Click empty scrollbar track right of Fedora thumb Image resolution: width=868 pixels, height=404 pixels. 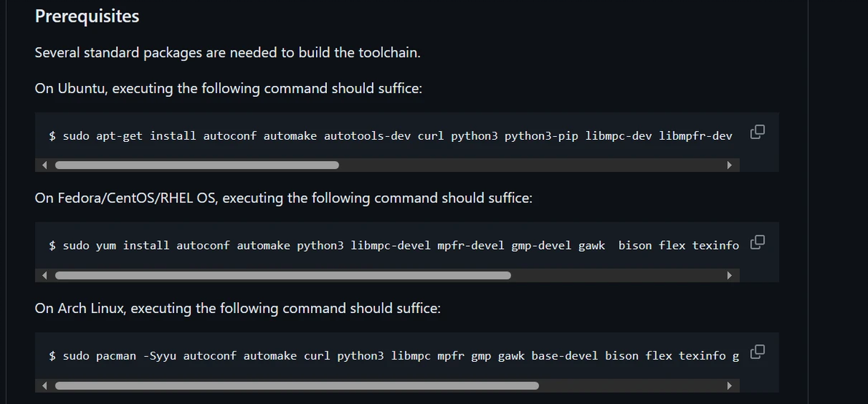pyautogui.click(x=618, y=275)
